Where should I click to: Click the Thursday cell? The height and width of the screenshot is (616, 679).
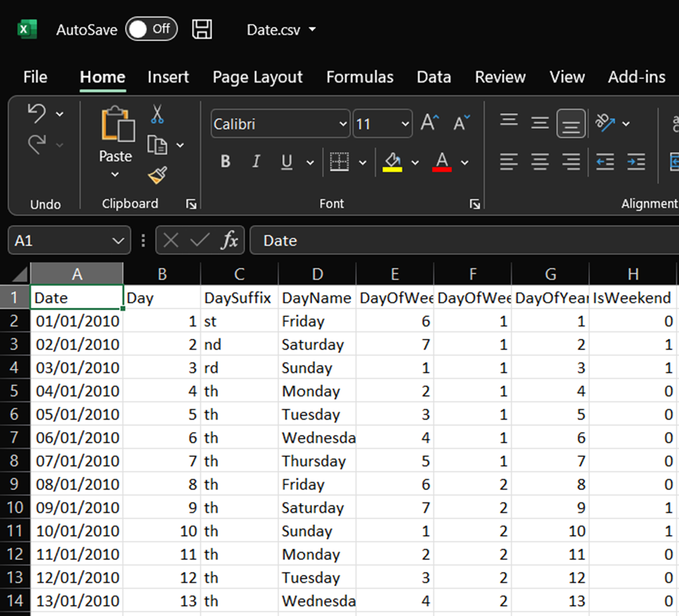[317, 461]
